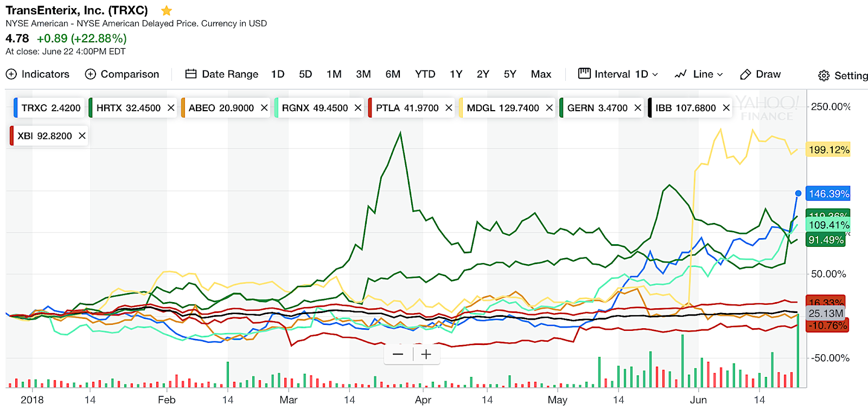Click the Draw pencil icon

[745, 74]
